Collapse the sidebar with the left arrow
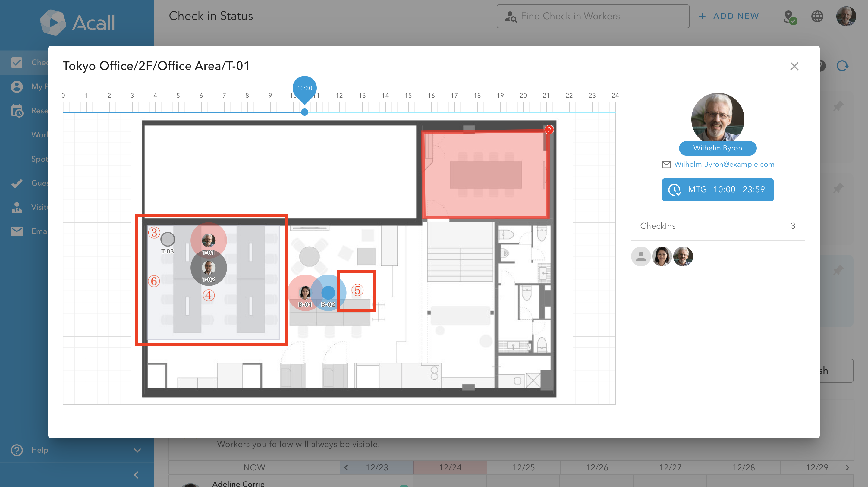868x487 pixels. tap(136, 475)
